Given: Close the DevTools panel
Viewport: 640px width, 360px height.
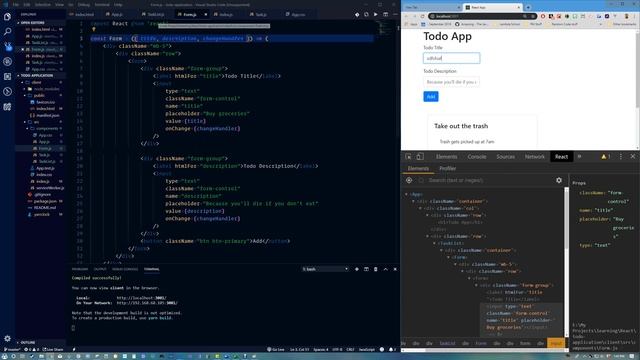Looking at the screenshot, I should 633,157.
